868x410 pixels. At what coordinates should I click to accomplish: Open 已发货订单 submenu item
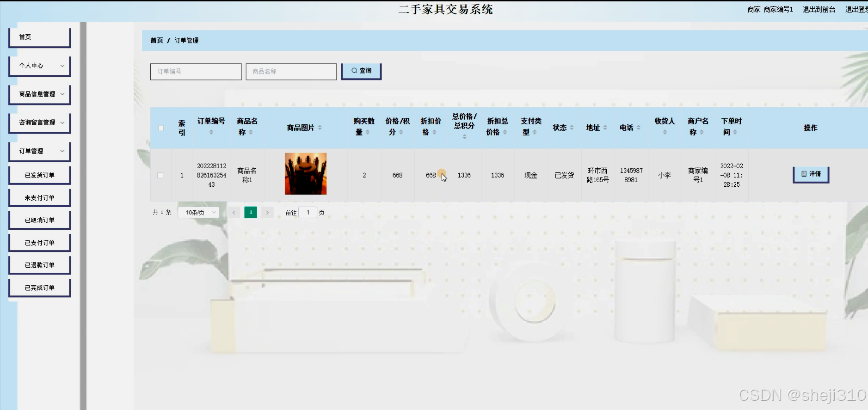point(40,176)
